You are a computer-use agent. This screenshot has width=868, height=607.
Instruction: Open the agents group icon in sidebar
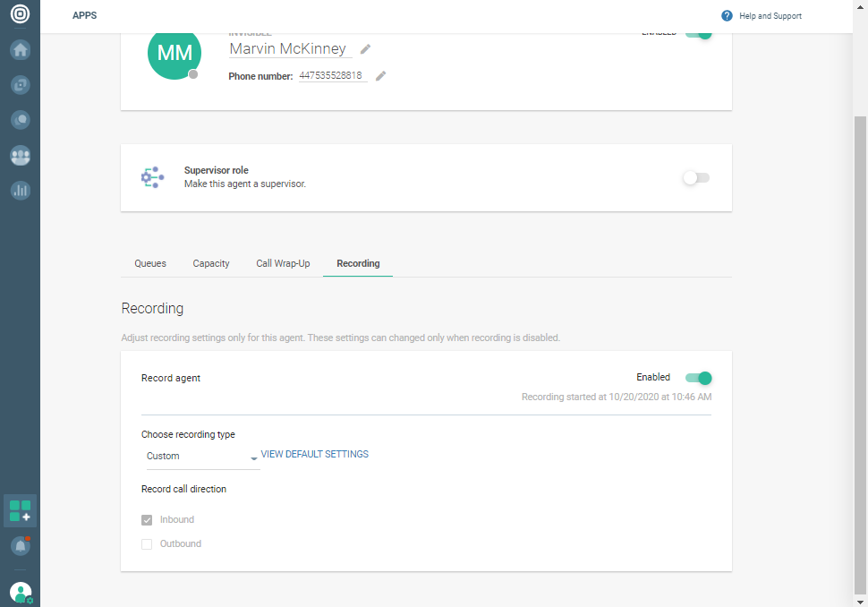[20, 156]
